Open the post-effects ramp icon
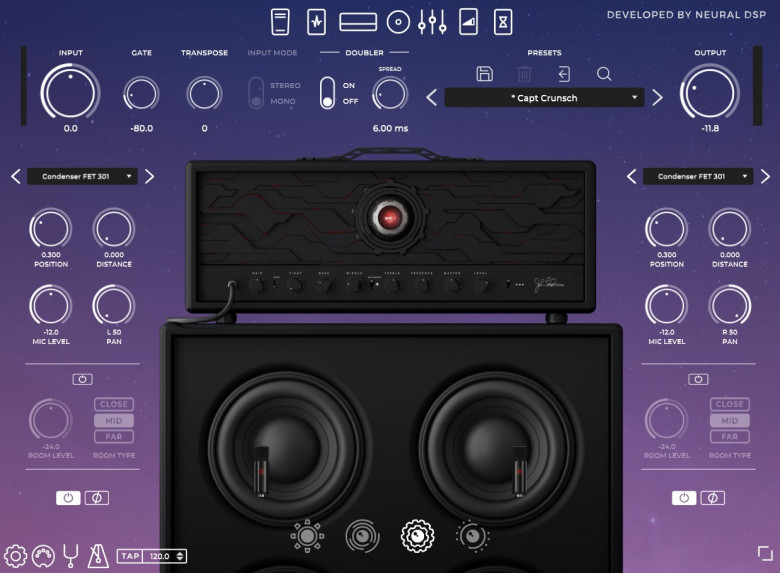Screen dimensions: 780x573 click(x=468, y=22)
